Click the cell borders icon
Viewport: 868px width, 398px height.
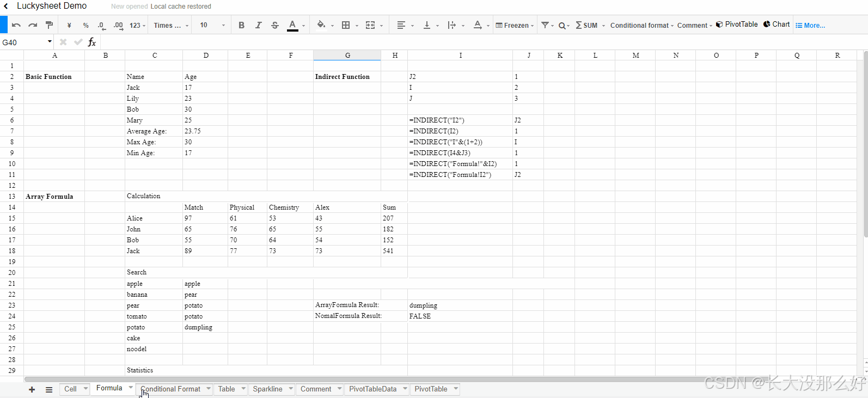tap(346, 25)
